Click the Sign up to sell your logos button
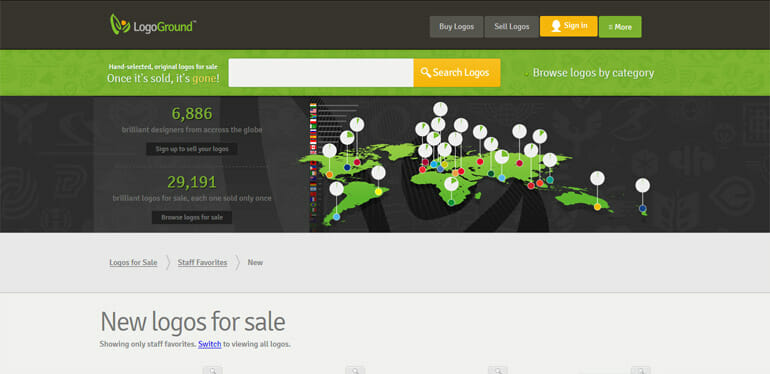770x374 pixels. [x=192, y=149]
